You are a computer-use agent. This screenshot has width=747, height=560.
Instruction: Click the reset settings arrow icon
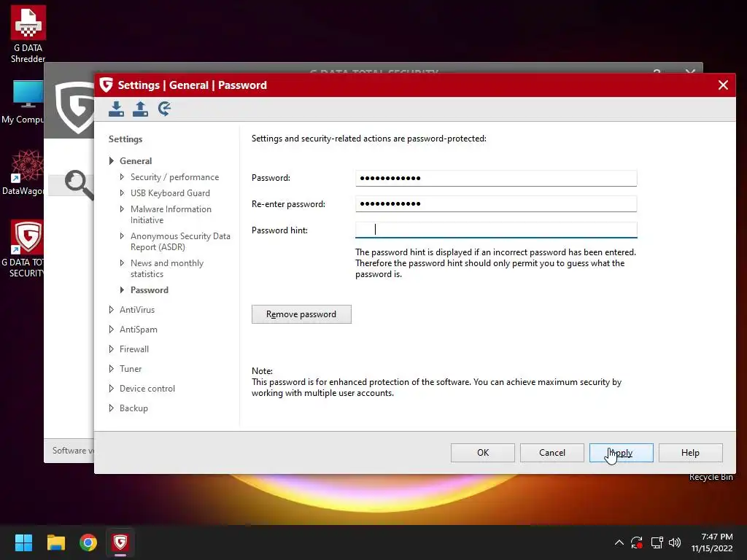164,109
